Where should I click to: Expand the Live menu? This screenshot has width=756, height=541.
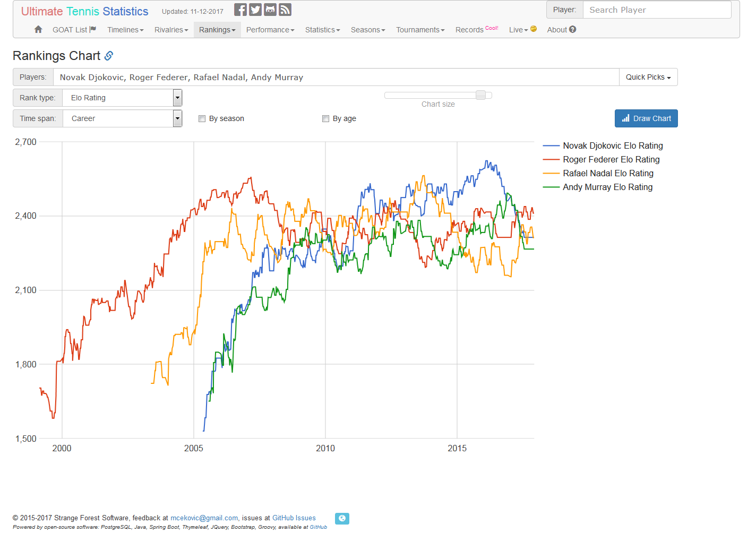tap(522, 30)
